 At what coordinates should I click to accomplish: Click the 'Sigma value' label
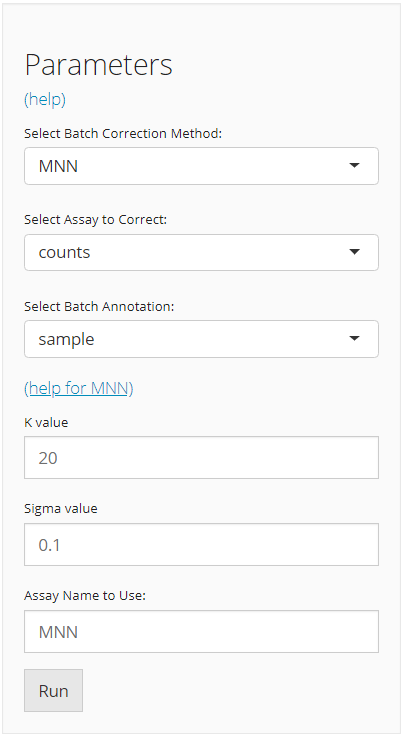(61, 509)
